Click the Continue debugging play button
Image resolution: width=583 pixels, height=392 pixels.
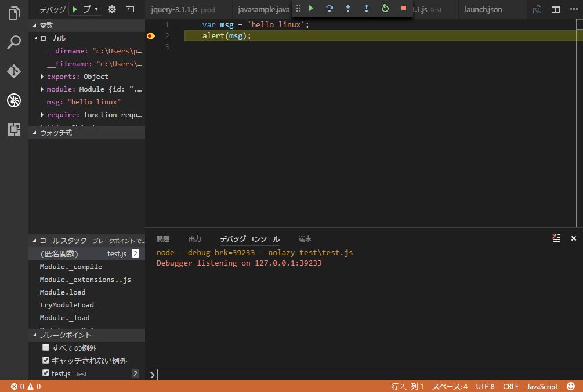[311, 9]
